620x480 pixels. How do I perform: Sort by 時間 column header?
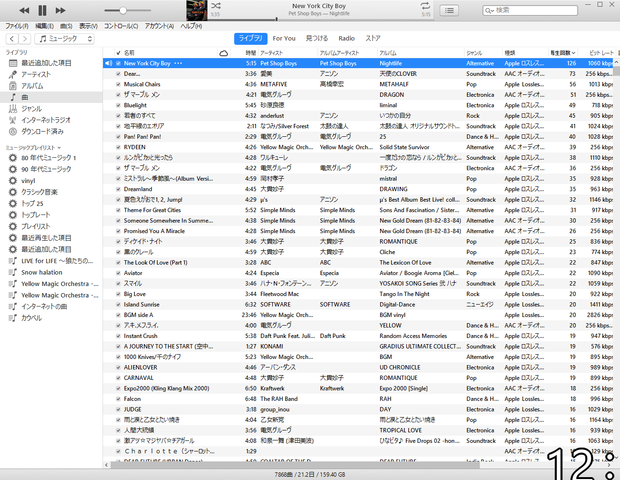click(250, 53)
